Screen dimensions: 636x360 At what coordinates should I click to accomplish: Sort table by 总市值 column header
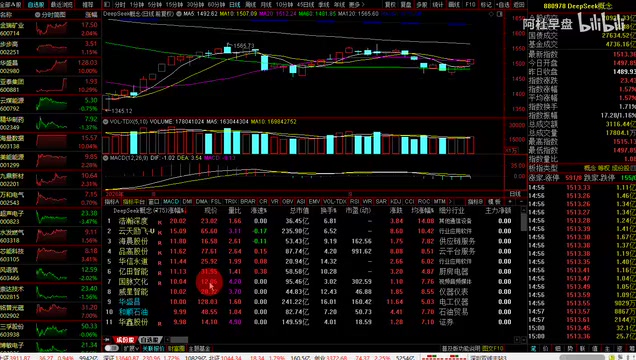point(299,211)
